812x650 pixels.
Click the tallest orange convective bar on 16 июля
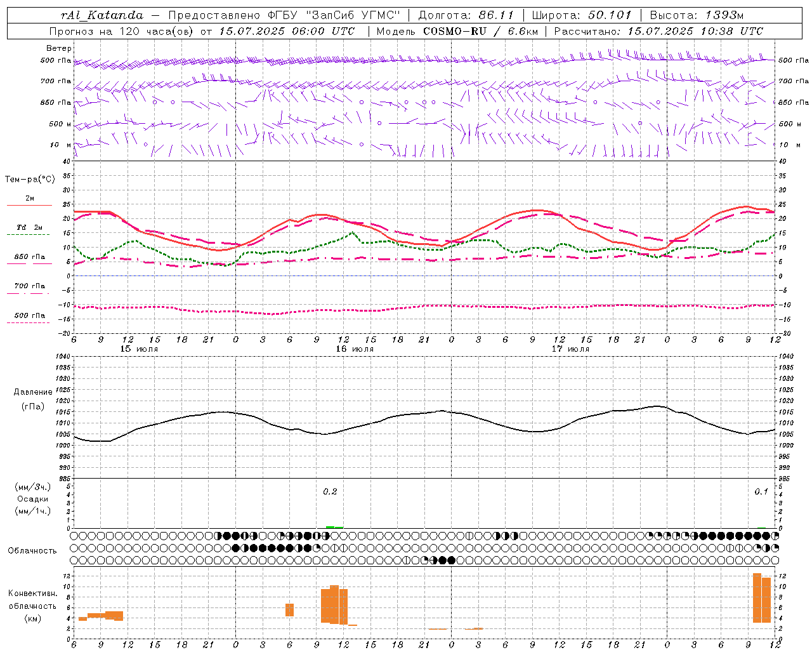click(x=334, y=604)
